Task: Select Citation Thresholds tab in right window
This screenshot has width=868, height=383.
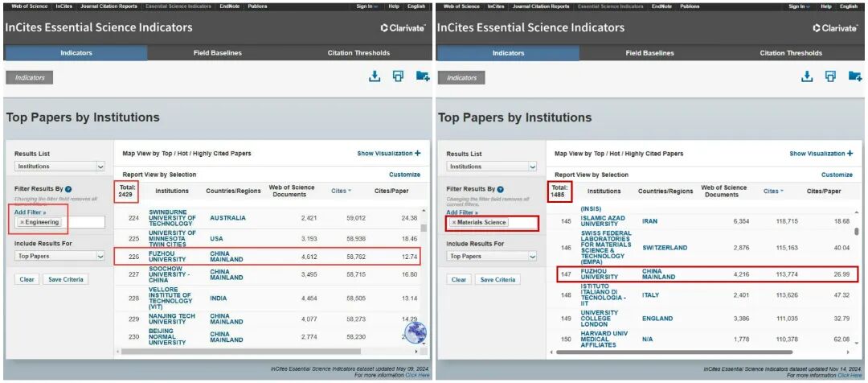Action: coord(791,53)
